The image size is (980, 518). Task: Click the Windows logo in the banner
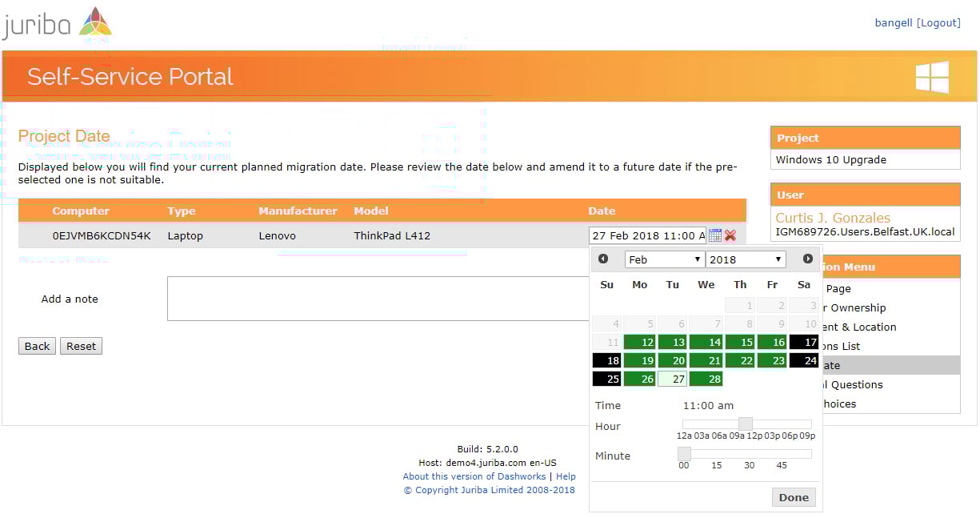tap(932, 77)
